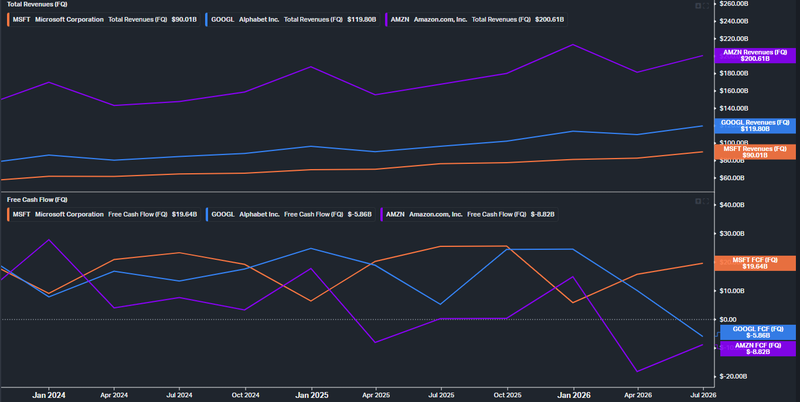Click the Jan 2026 time axis label

pyautogui.click(x=574, y=395)
